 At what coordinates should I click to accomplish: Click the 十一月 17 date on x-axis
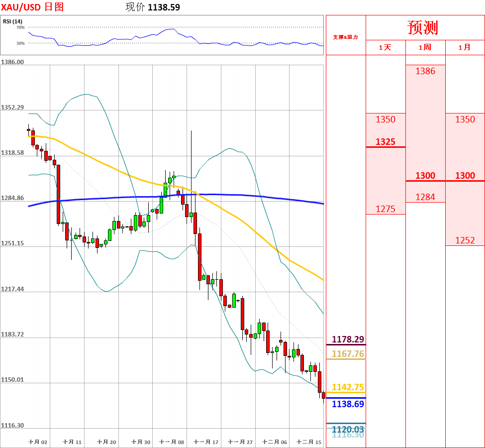pyautogui.click(x=206, y=442)
